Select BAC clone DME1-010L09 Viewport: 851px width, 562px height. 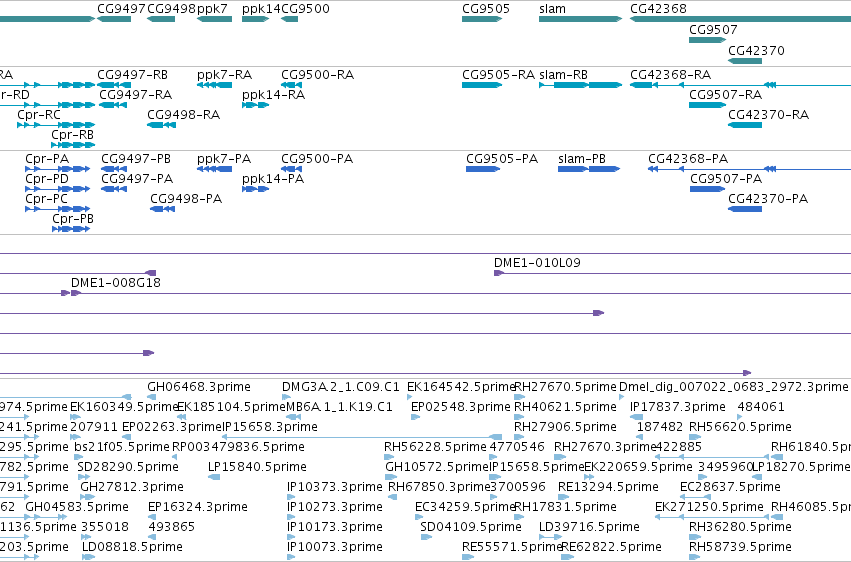point(537,263)
